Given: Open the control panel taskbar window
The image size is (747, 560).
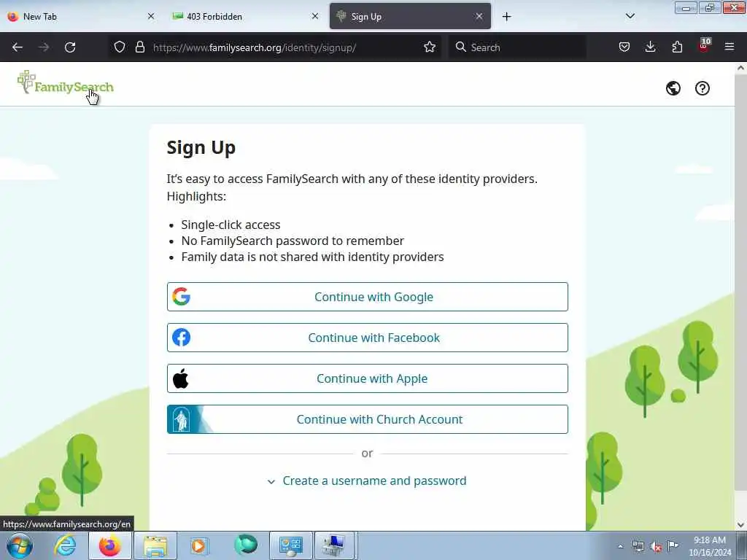Looking at the screenshot, I should click(x=291, y=545).
